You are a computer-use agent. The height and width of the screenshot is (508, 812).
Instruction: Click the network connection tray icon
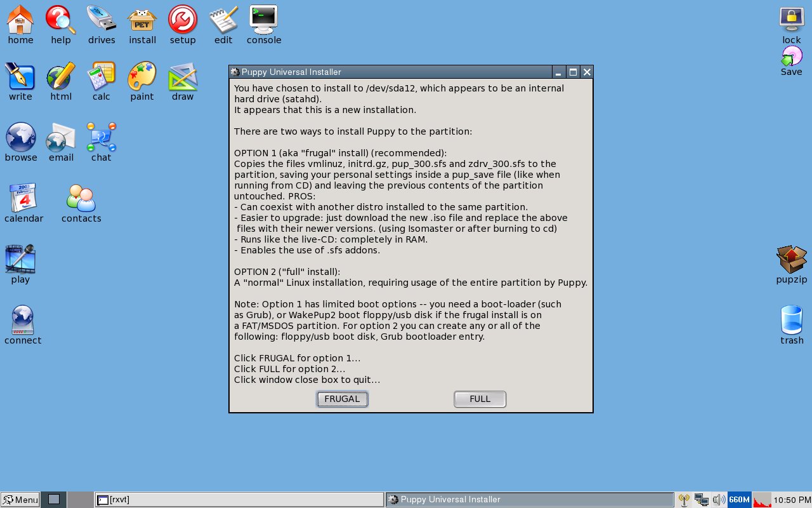pos(702,500)
